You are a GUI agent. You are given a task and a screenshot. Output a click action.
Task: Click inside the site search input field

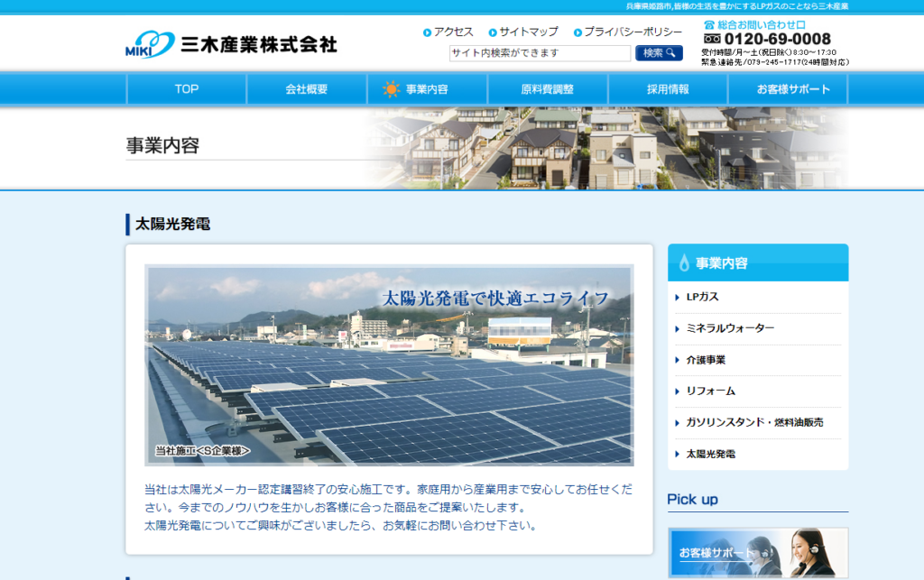point(541,52)
